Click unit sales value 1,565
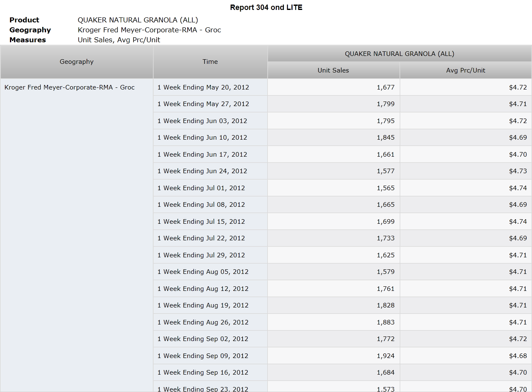Image resolution: width=532 pixels, height=392 pixels. click(x=386, y=188)
